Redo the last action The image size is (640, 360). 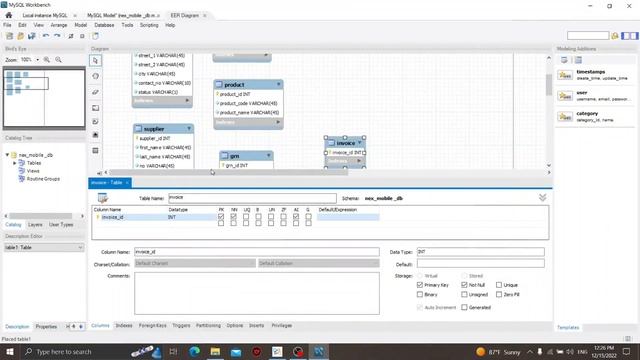tap(57, 36)
